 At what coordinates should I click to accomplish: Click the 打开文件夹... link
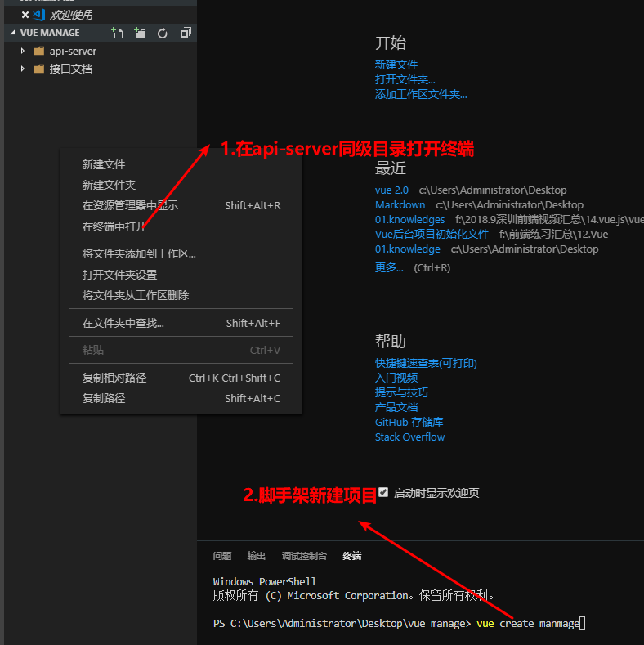pyautogui.click(x=405, y=79)
